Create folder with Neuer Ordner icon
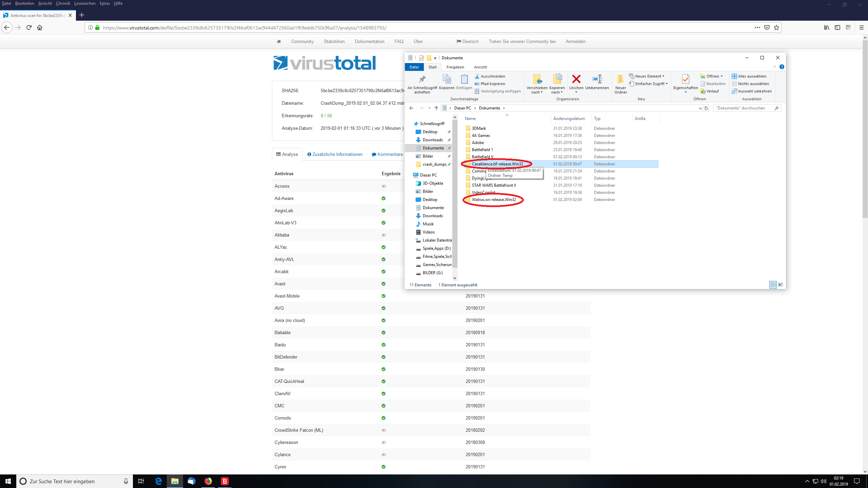 620,80
